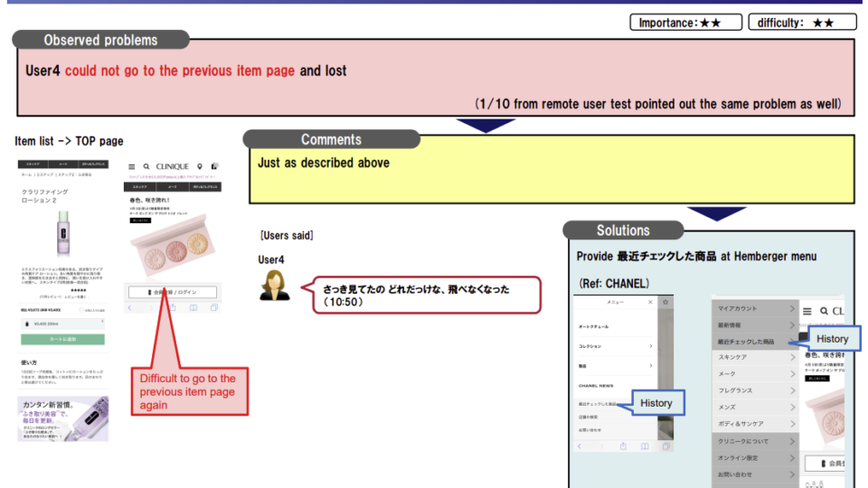
Task: Open オンライン限定 in Clinique side menu
Action: 756,457
